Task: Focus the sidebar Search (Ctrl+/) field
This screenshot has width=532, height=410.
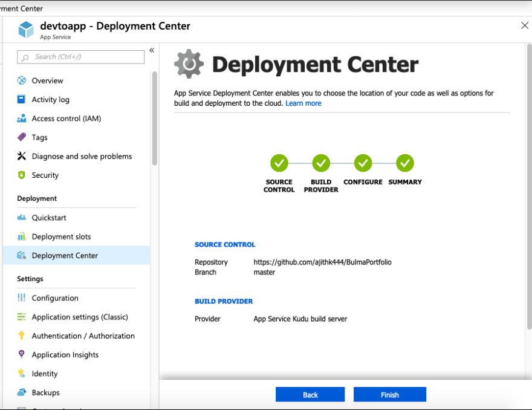Action: click(81, 57)
